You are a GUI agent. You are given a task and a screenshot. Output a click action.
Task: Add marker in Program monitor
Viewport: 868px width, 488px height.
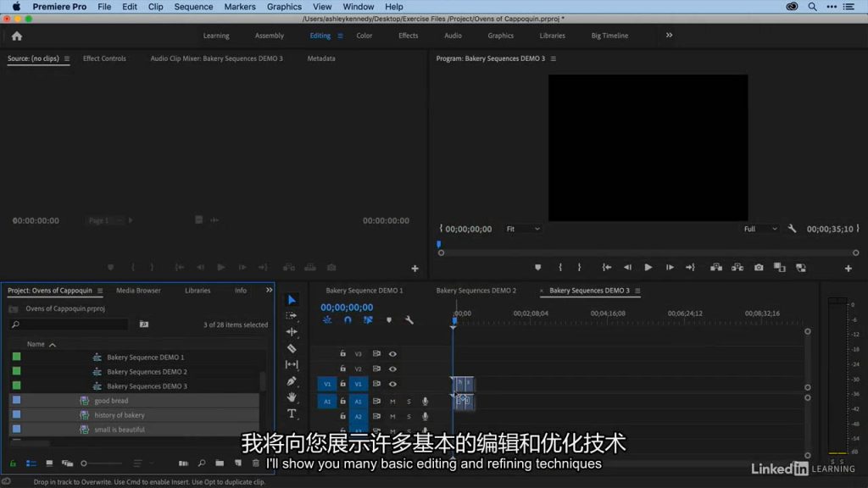pos(537,267)
